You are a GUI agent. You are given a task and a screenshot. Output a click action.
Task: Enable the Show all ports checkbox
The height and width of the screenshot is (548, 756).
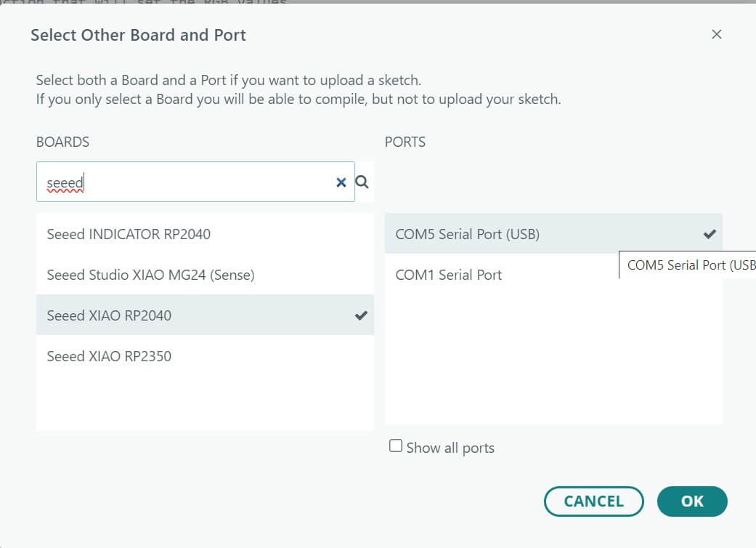click(395, 445)
